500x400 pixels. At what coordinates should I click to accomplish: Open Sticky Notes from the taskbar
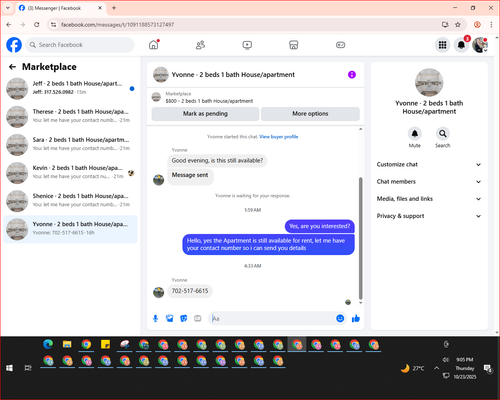tap(105, 344)
